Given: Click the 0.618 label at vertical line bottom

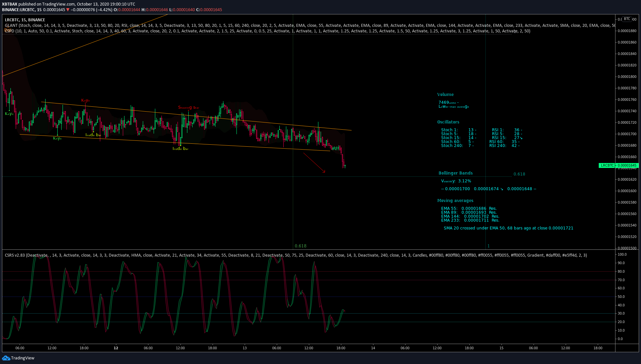Looking at the screenshot, I should tap(301, 246).
